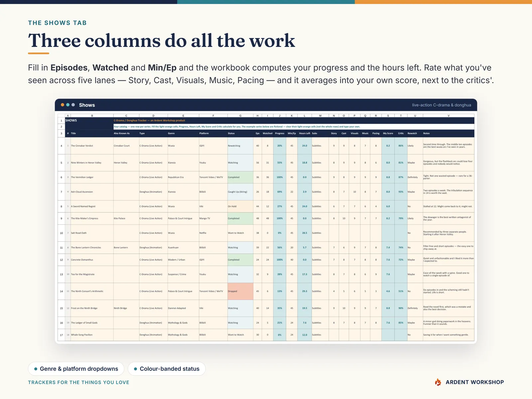532x399 pixels.
Task: Click the red Dropped status colour cell
Action: (x=240, y=291)
